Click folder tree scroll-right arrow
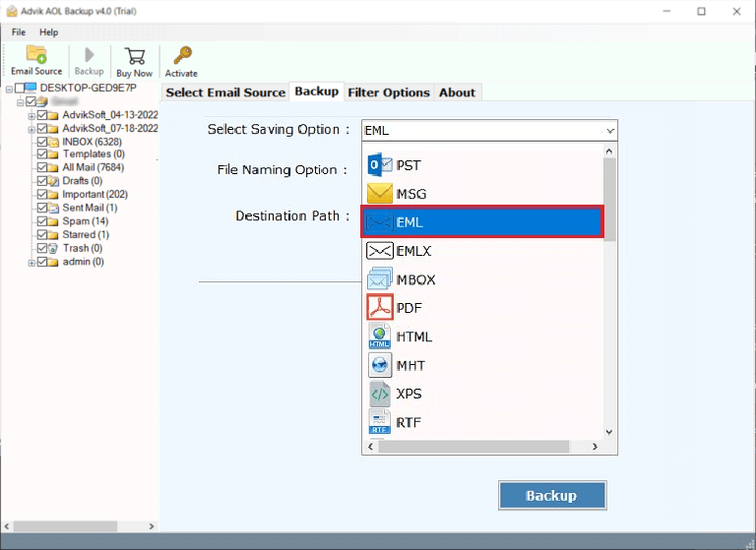 point(152,526)
